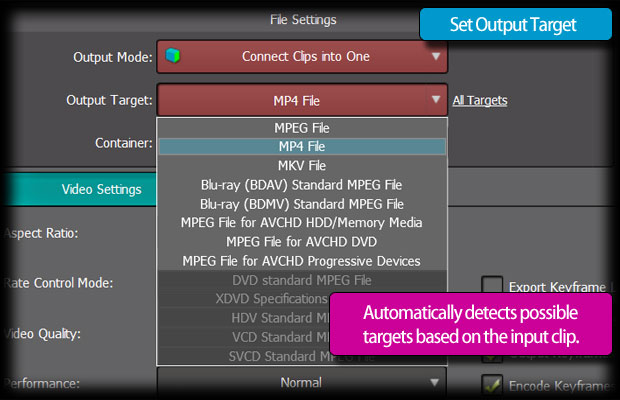The image size is (620, 400).
Task: Pick Blu-ray (BDAV) Standard MPEG File
Action: pos(302,185)
